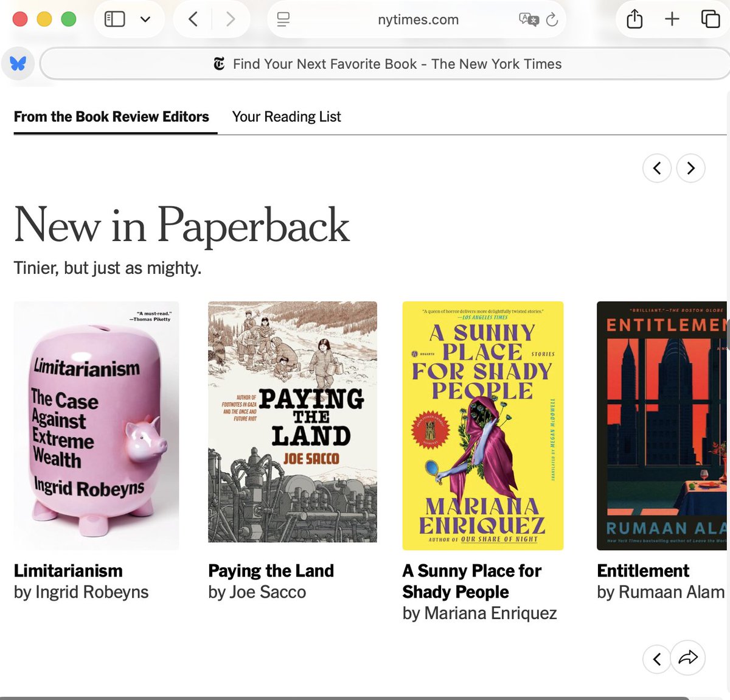This screenshot has width=730, height=700.
Task: Click the horizontal scrollbar at page bottom
Action: 344,698
